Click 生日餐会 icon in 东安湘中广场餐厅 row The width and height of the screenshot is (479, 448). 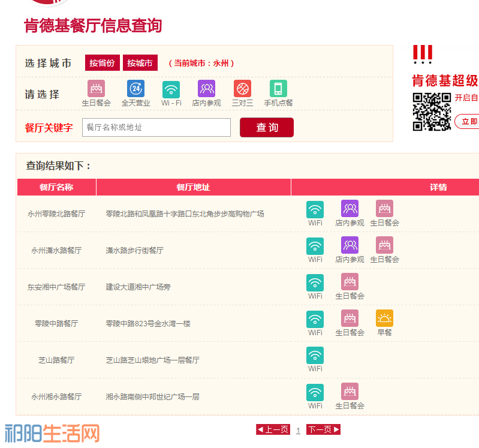click(x=350, y=282)
